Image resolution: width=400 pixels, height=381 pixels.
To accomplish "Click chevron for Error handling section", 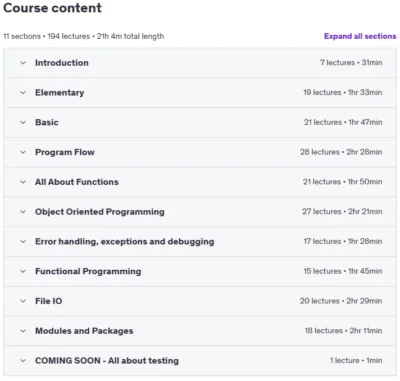I will 23,242.
